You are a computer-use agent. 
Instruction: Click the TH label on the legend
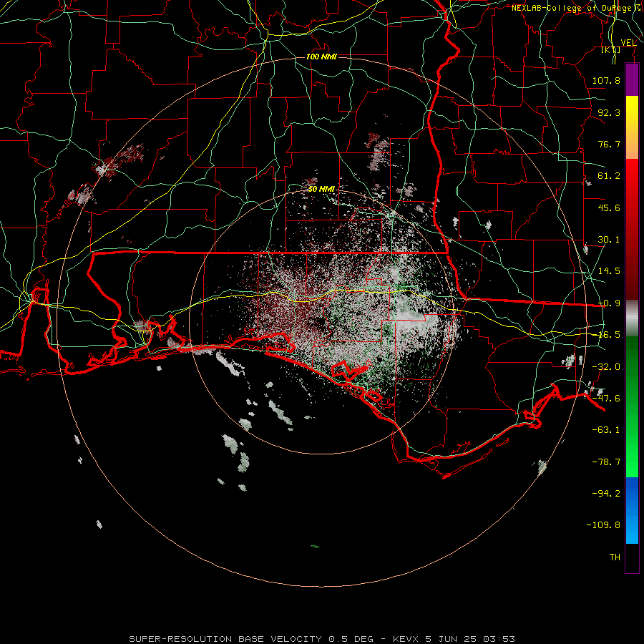pos(615,557)
